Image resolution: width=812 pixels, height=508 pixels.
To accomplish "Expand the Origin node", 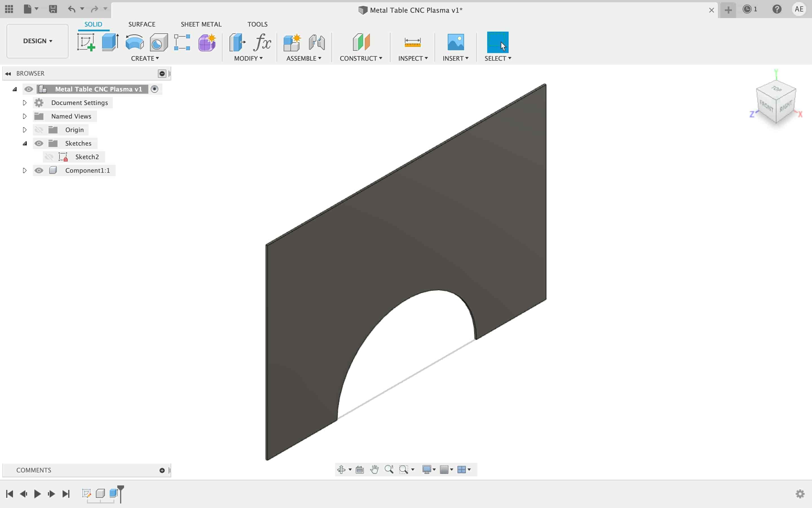I will (x=25, y=130).
